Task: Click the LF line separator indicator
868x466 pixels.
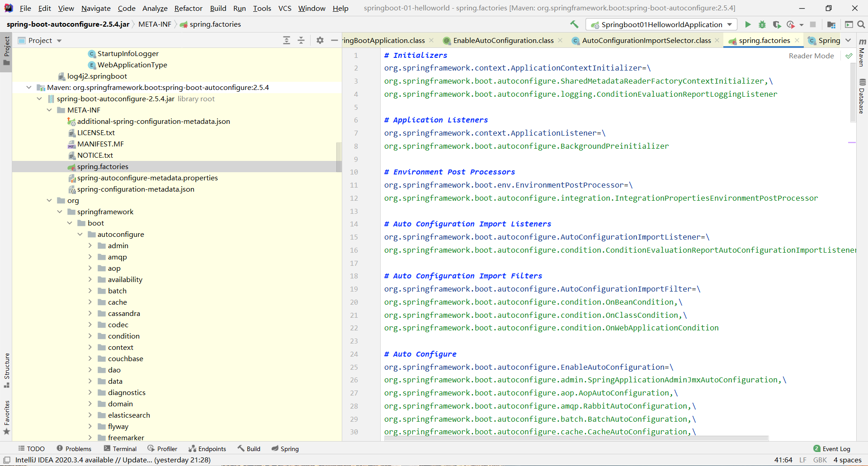Action: (x=802, y=460)
